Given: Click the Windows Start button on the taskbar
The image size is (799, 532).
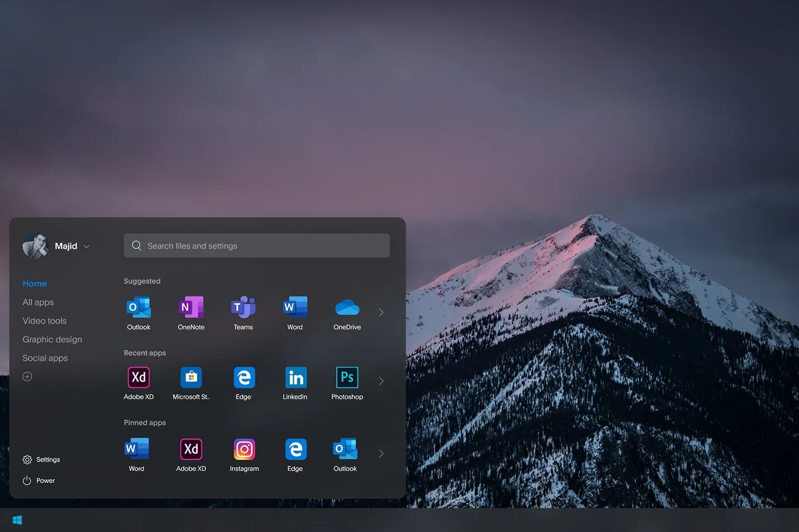Looking at the screenshot, I should tap(17, 520).
